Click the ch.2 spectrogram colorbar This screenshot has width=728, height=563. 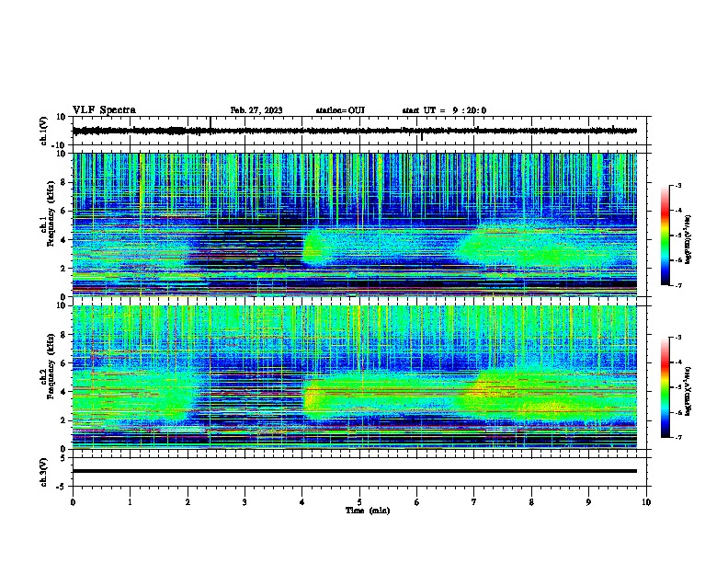[x=665, y=387]
